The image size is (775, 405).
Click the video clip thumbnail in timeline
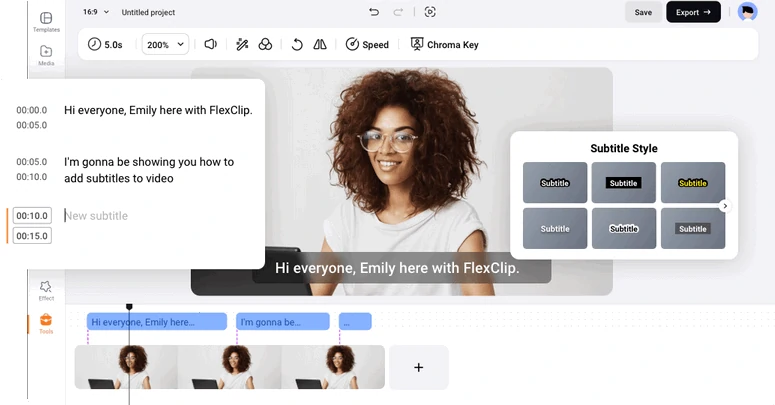pyautogui.click(x=229, y=367)
